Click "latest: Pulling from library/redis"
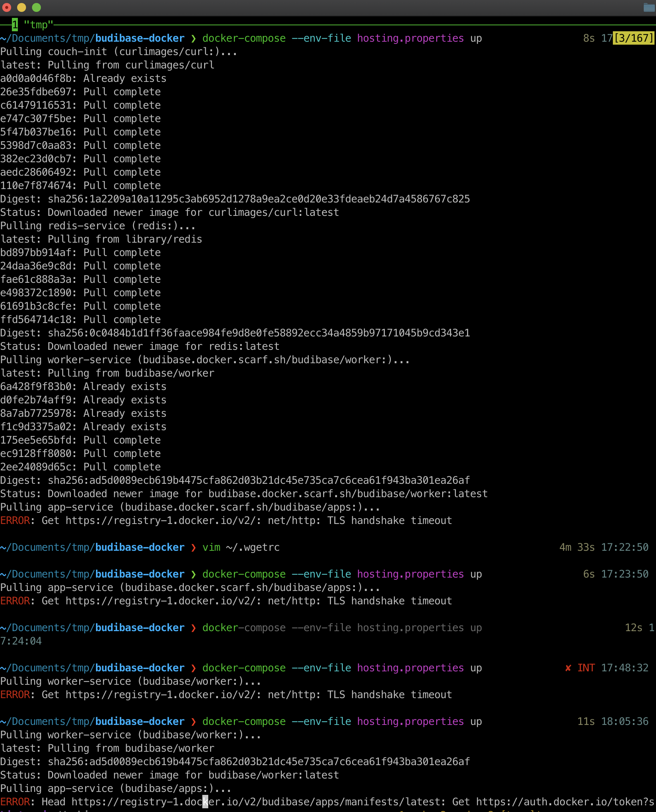Viewport: 656px width, 812px height. point(101,239)
